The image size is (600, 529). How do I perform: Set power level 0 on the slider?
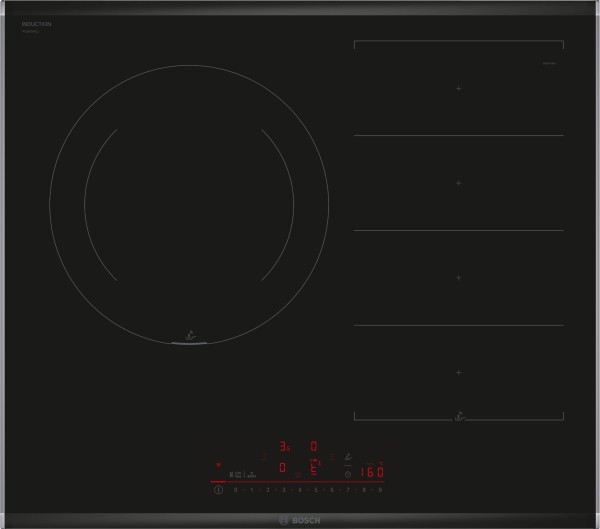point(236,491)
